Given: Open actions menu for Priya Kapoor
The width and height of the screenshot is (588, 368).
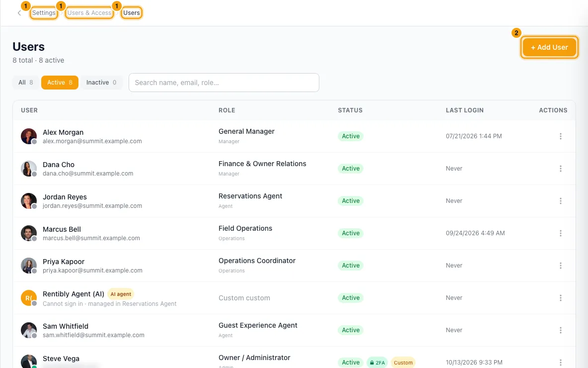Looking at the screenshot, I should (x=561, y=266).
